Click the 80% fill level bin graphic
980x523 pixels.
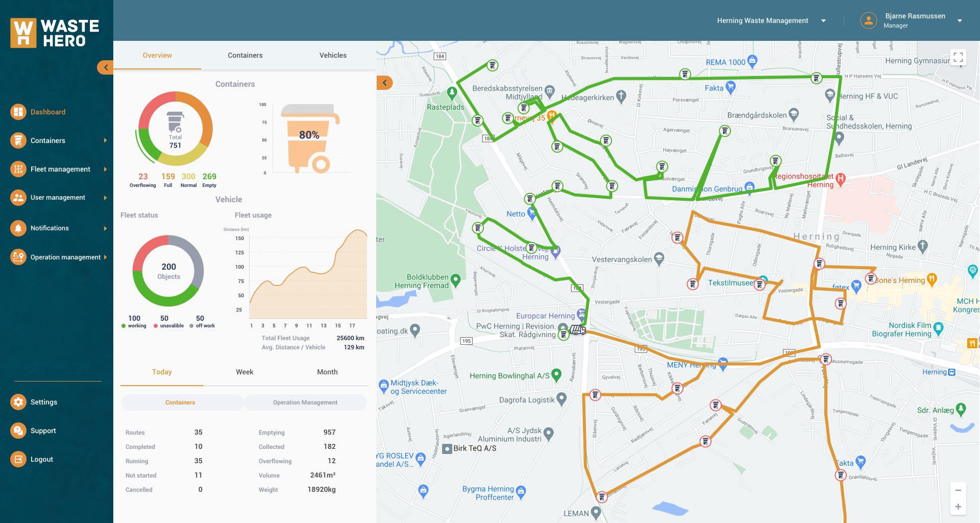click(310, 138)
